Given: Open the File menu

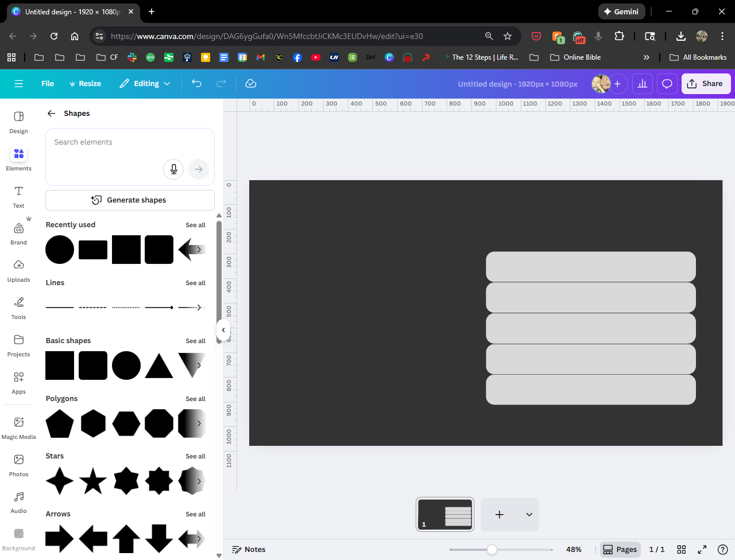Looking at the screenshot, I should click(x=48, y=84).
